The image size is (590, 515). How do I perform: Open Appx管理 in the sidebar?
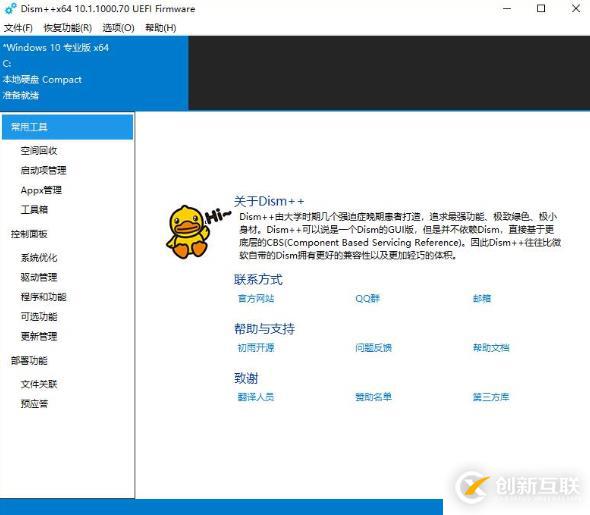tap(41, 190)
